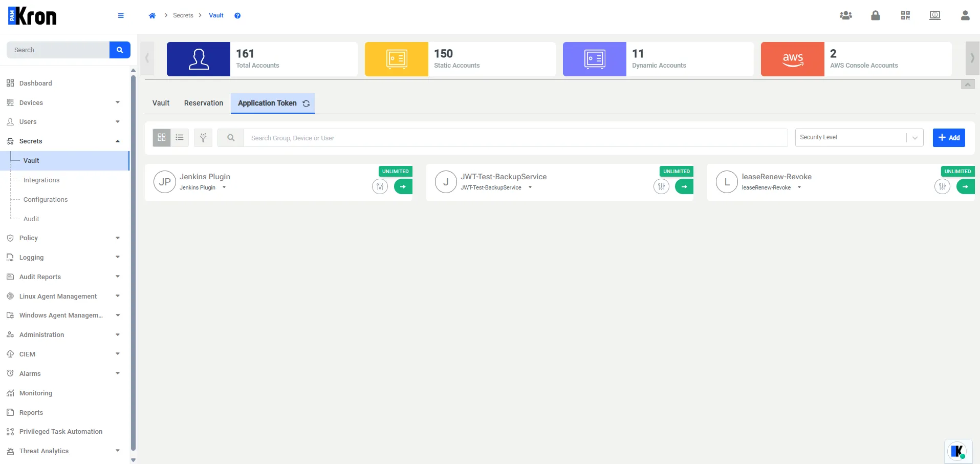Open settings sliders for Jenkins Plugin
980x464 pixels.
point(380,186)
